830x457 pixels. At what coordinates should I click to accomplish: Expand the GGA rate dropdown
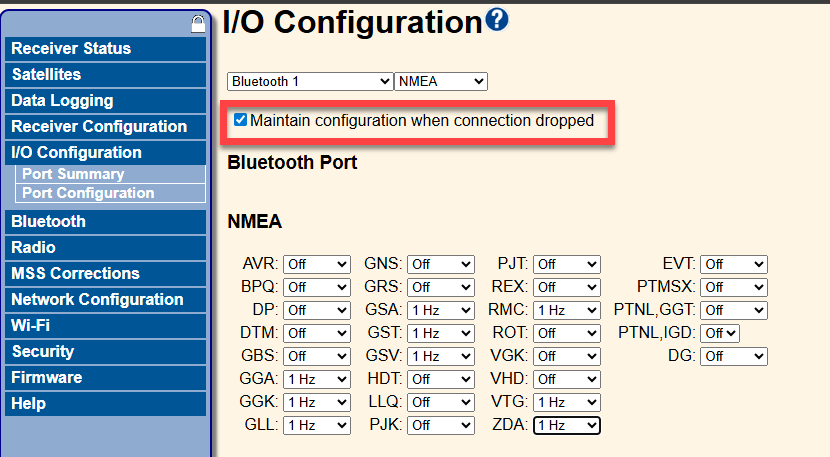pyautogui.click(x=317, y=379)
